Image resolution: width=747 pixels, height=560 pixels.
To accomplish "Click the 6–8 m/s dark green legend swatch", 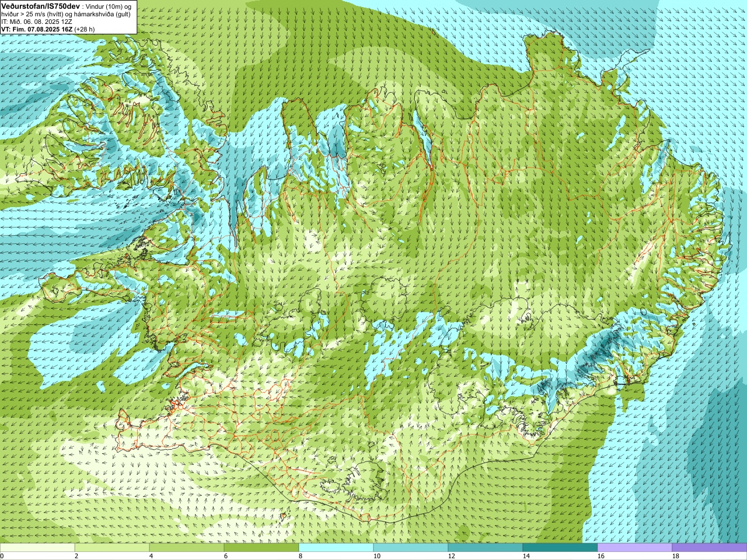I will tap(261, 548).
